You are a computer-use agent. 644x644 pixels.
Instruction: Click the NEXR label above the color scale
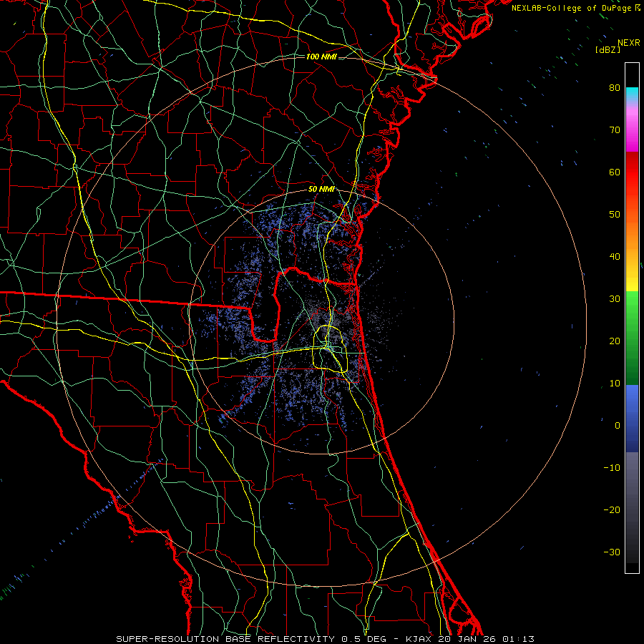pos(629,43)
